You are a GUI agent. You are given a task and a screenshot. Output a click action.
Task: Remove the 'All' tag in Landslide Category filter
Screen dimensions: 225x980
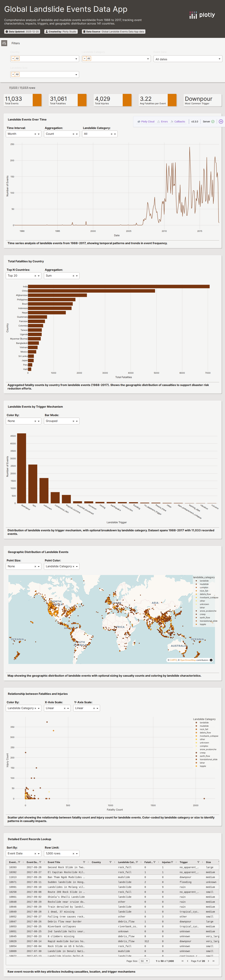(x=85, y=59)
